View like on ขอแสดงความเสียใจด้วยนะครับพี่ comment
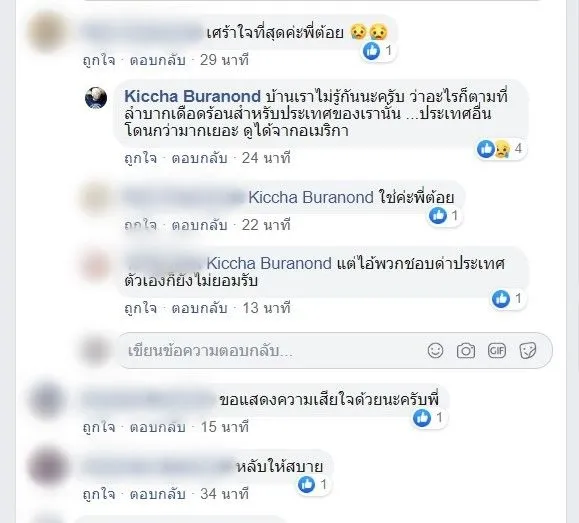This screenshot has width=579, height=523. 429,418
